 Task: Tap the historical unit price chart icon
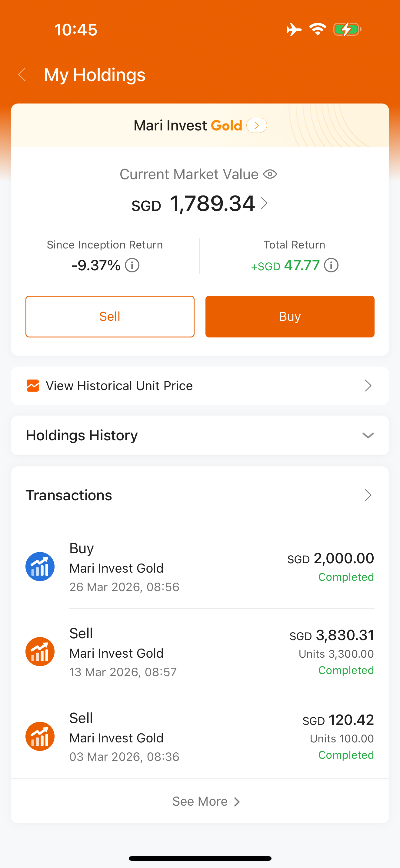click(33, 386)
